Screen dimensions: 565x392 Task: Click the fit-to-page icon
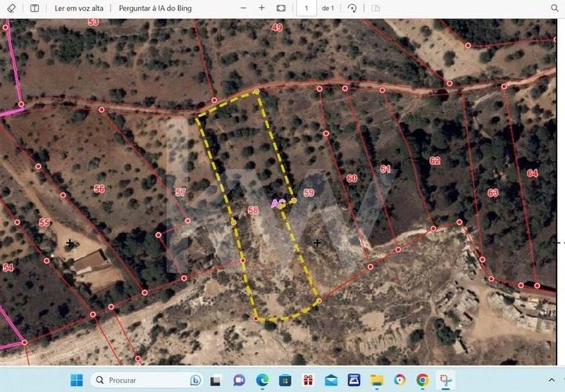(x=281, y=8)
